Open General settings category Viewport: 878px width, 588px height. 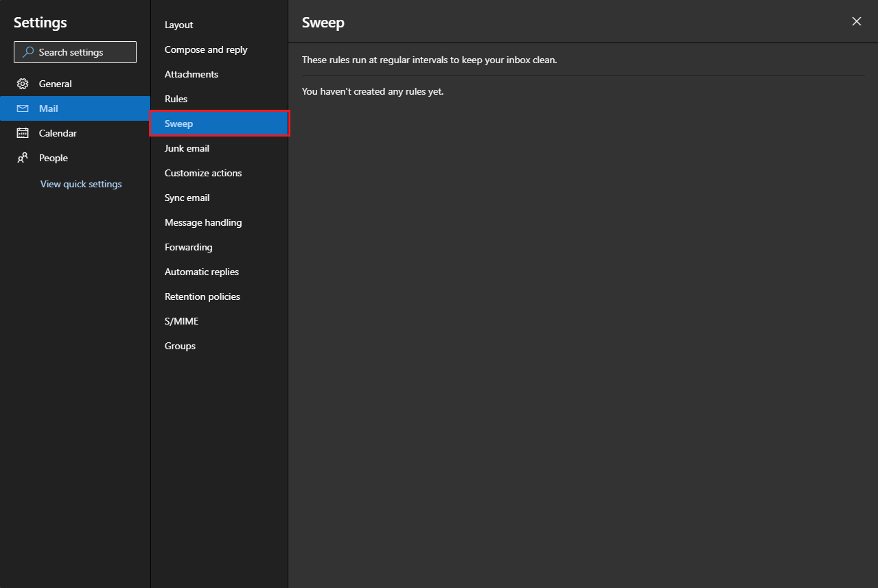75,84
